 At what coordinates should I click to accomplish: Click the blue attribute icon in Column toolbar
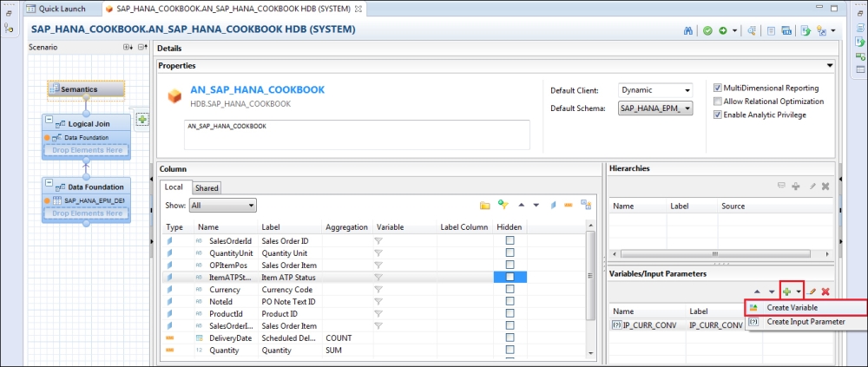553,206
